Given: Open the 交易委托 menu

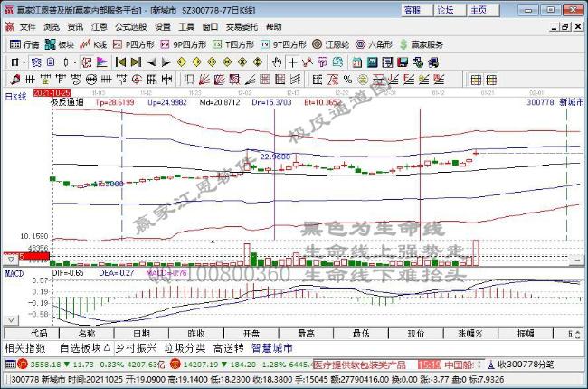Looking at the screenshot, I should (x=242, y=27).
